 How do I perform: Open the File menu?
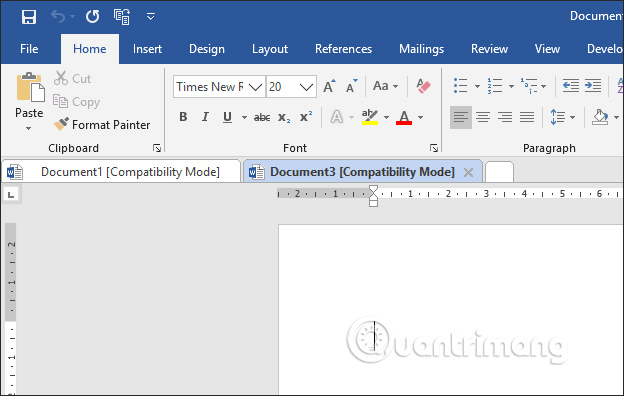click(29, 49)
